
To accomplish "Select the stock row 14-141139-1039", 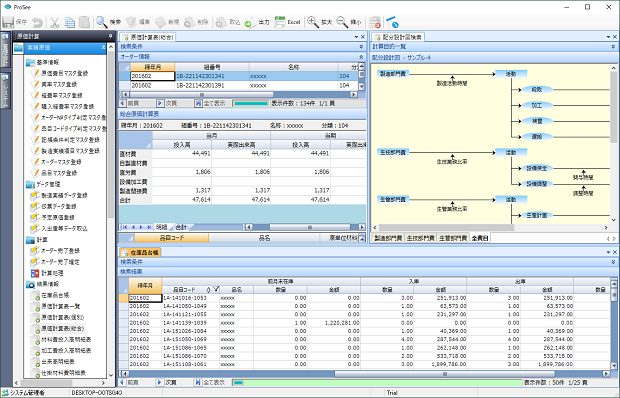I will point(364,323).
